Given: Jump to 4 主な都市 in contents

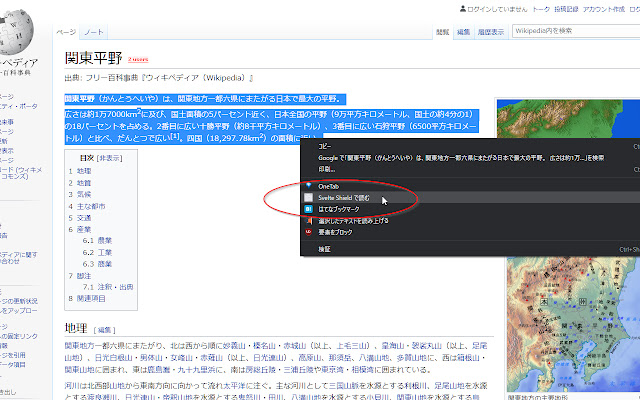Looking at the screenshot, I should click(x=87, y=207).
